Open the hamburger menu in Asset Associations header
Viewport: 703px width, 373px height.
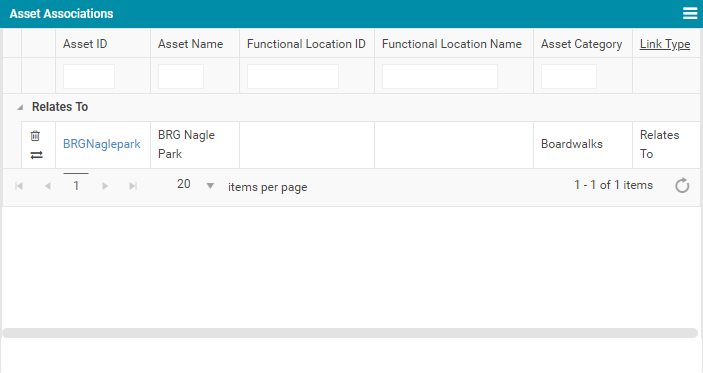coord(690,13)
